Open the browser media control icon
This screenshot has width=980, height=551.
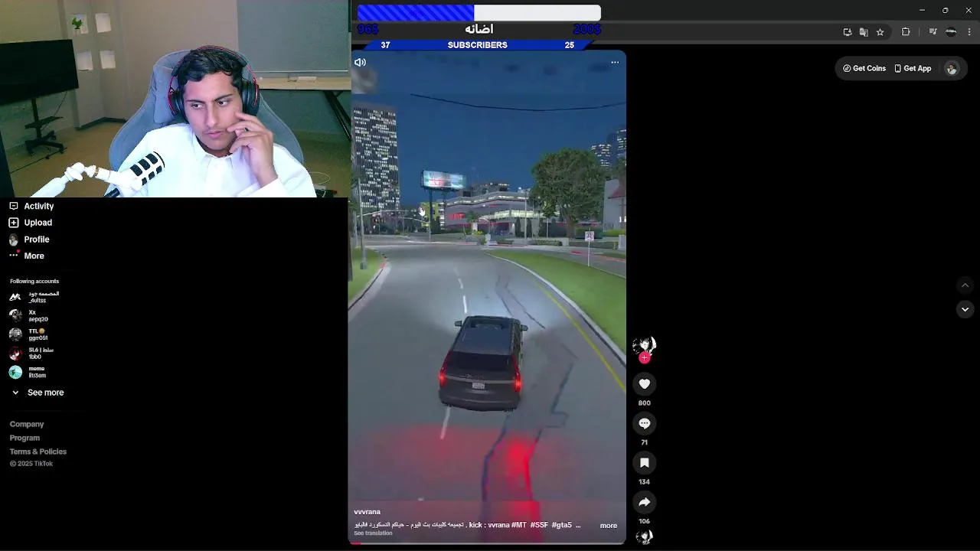(x=933, y=32)
